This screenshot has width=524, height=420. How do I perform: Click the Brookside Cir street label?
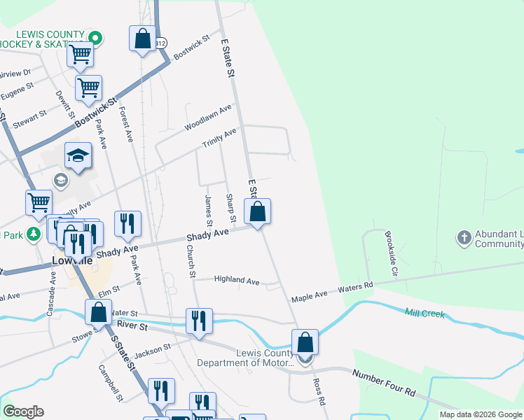click(392, 253)
